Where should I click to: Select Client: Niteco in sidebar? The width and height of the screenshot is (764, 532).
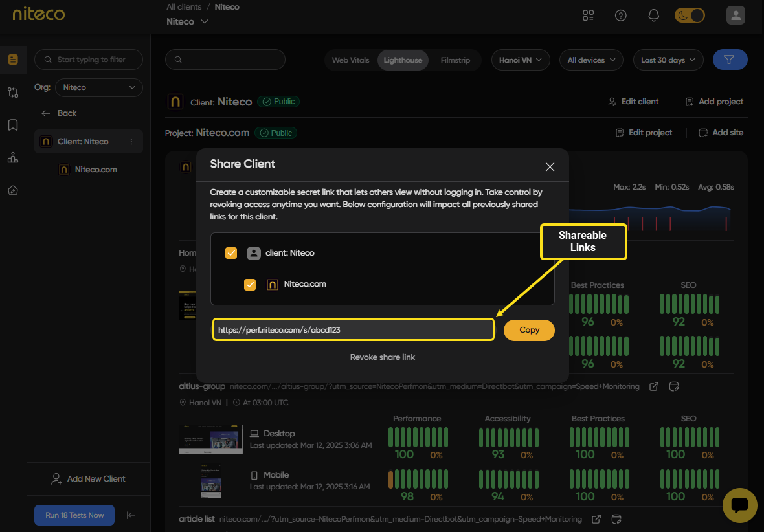tap(88, 141)
